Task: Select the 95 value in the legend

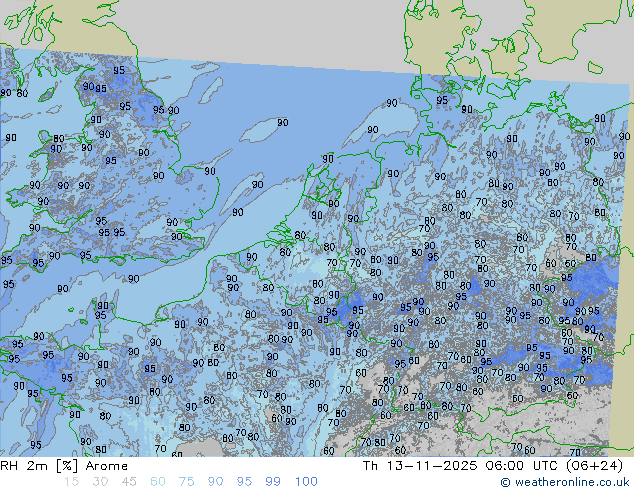Action: (x=244, y=482)
